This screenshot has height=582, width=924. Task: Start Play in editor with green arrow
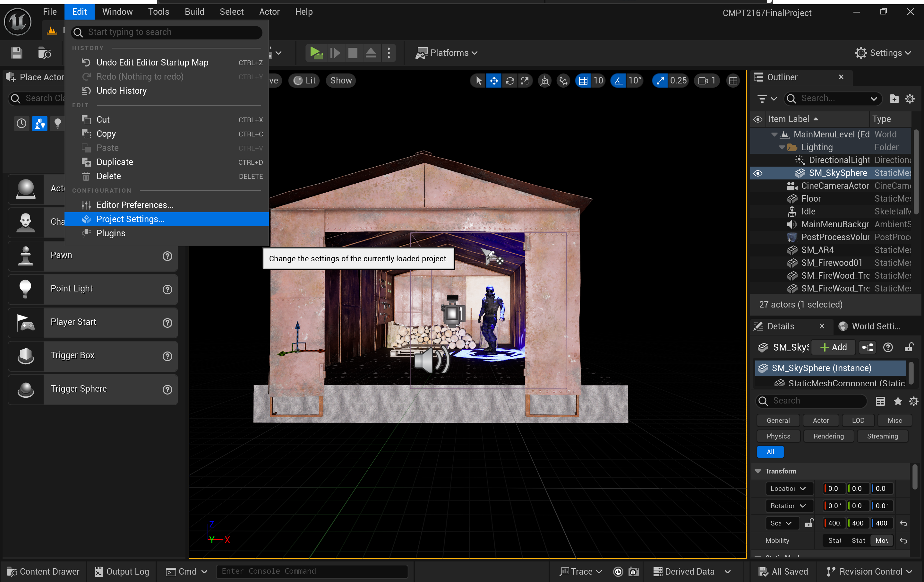[x=316, y=53]
